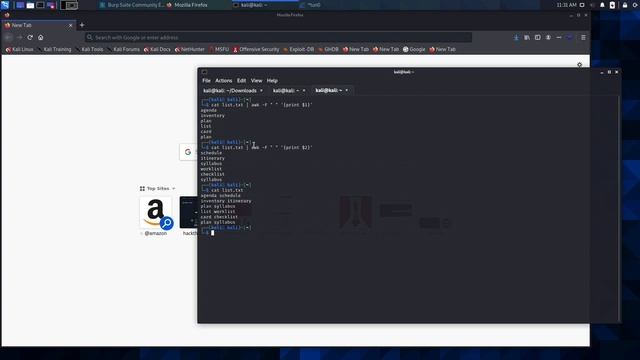The height and width of the screenshot is (360, 640).
Task: Switch to Burp Suite Community in the taskbar
Action: click(131, 5)
